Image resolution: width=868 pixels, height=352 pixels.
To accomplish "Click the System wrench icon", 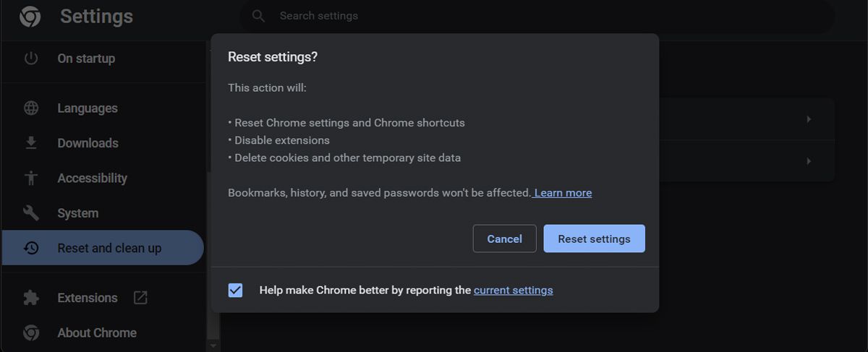I will 31,213.
